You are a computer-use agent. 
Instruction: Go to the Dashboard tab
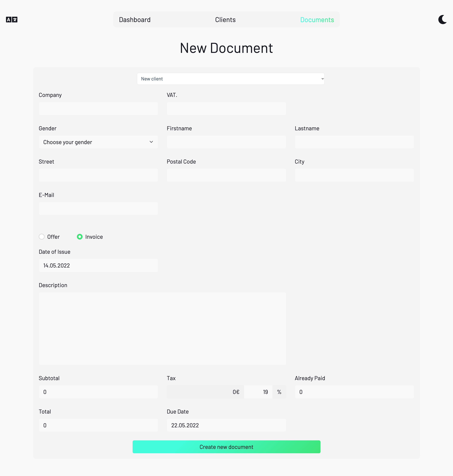135,20
